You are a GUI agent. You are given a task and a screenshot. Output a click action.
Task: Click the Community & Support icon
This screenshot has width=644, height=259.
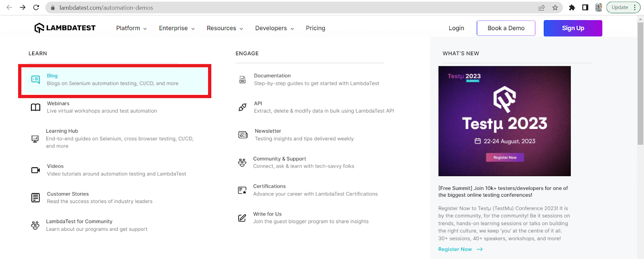point(242,162)
